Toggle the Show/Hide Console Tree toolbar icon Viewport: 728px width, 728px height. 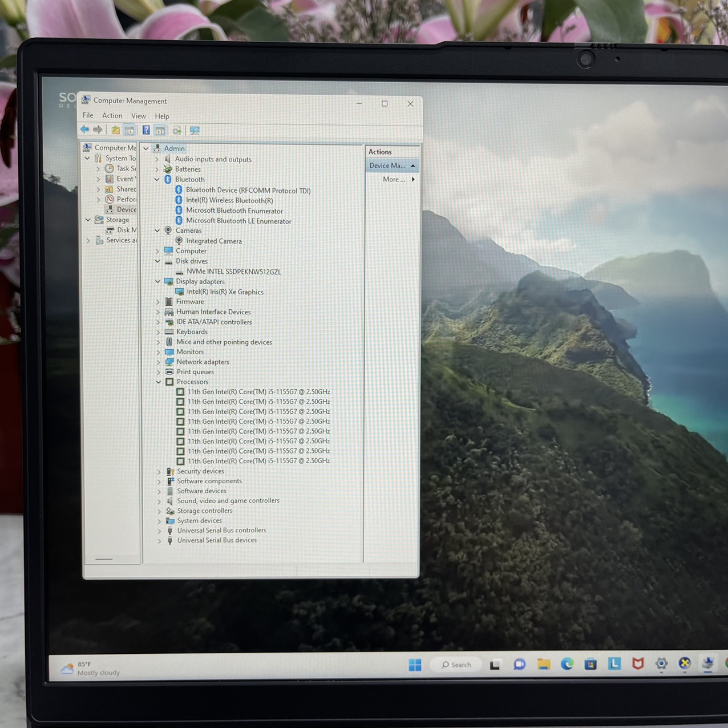click(130, 130)
